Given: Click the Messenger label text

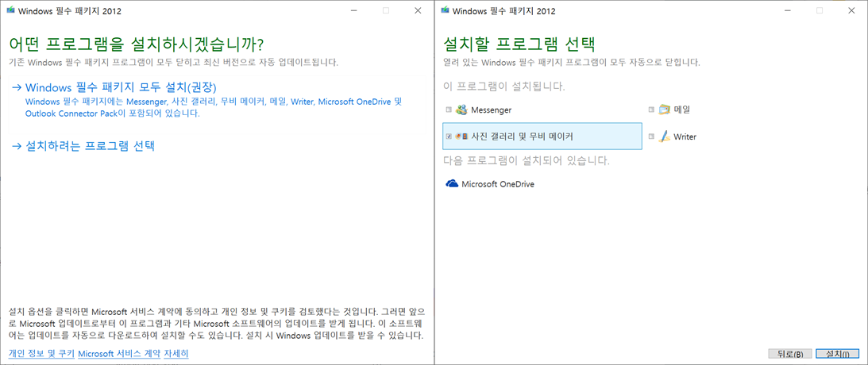Looking at the screenshot, I should pos(491,110).
